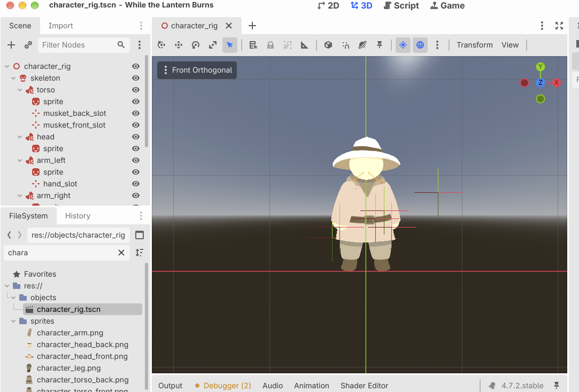Hide the head node
This screenshot has height=392, width=579.
pos(136,137)
